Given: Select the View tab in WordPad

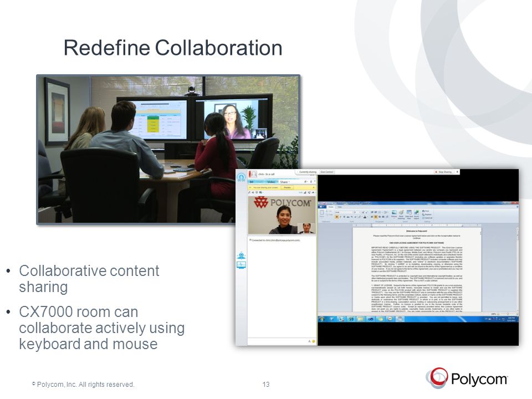Looking at the screenshot, I should coord(340,207).
